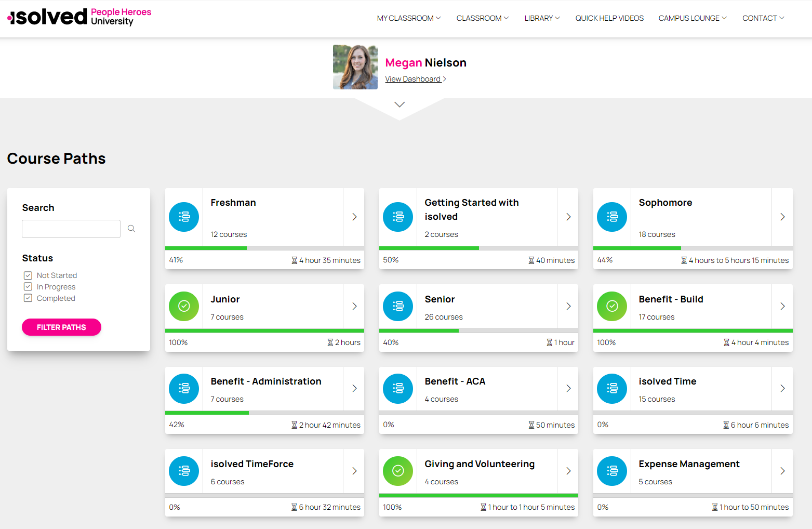Viewport: 812px width, 529px height.
Task: Expand the LIBRARY dropdown menu
Action: 542,18
